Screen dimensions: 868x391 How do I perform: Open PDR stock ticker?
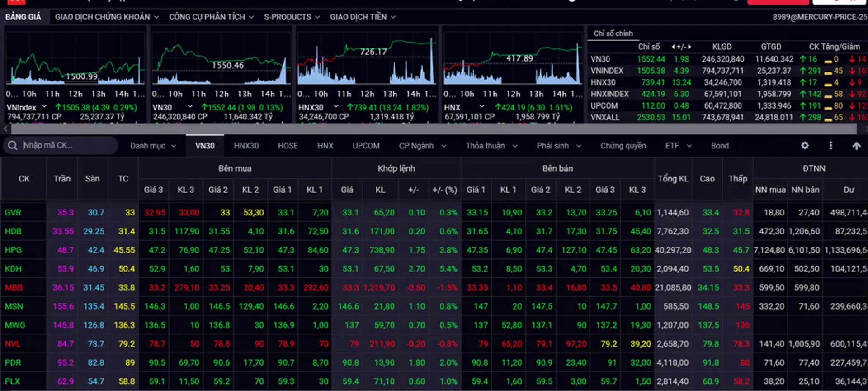13,362
